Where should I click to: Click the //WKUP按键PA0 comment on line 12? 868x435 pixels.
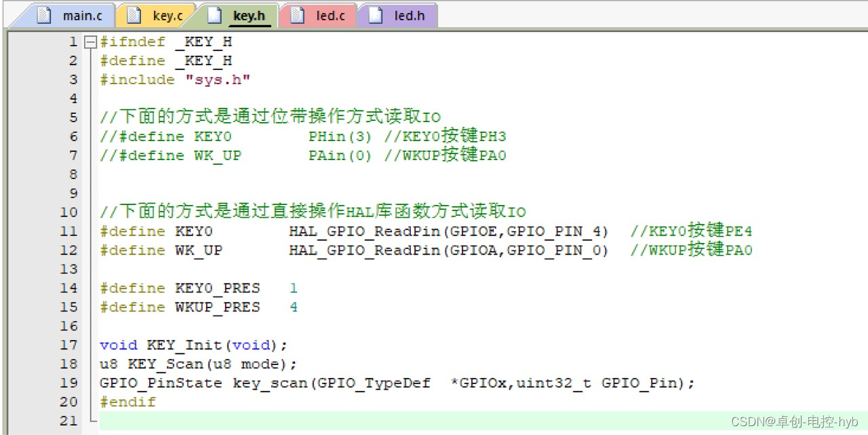[692, 250]
